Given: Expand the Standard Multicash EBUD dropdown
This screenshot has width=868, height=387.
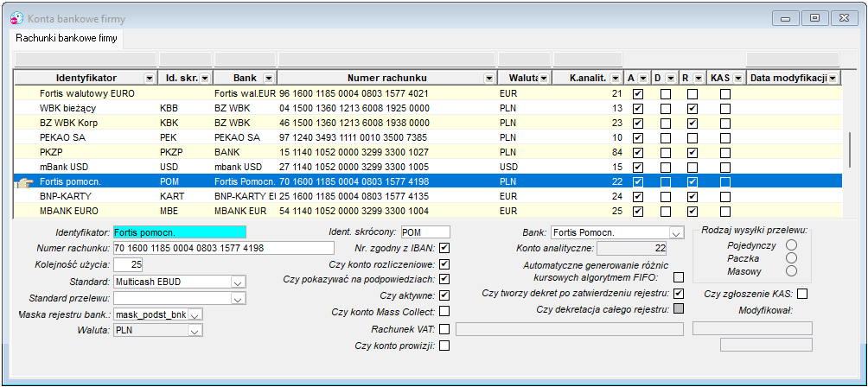Looking at the screenshot, I should 238,282.
